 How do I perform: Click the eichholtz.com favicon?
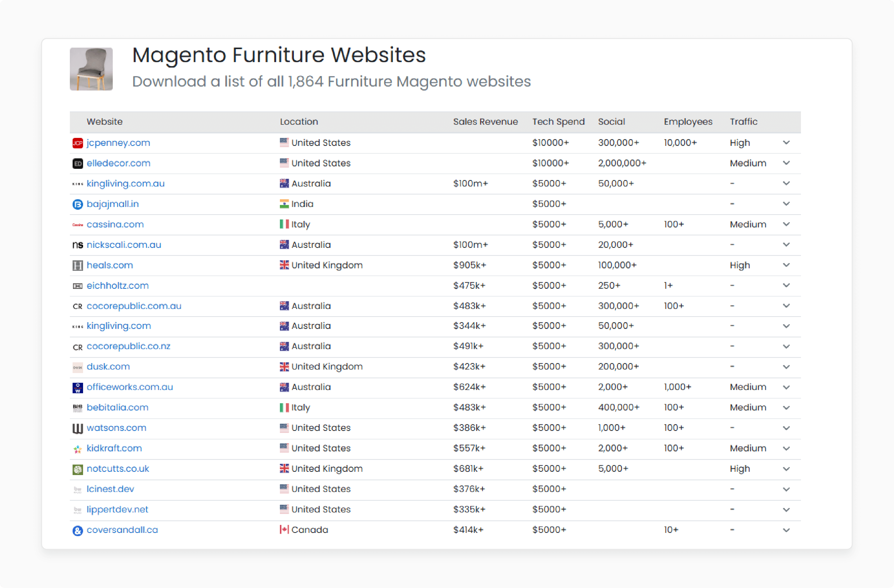pyautogui.click(x=77, y=286)
